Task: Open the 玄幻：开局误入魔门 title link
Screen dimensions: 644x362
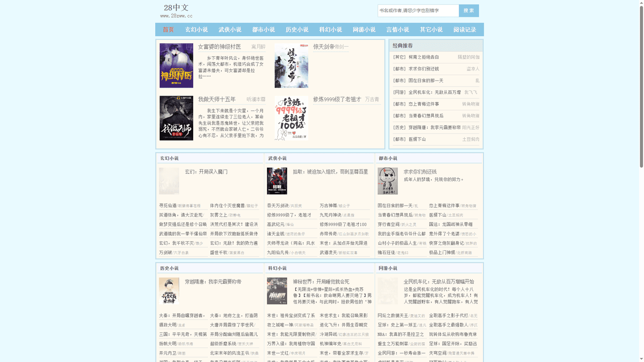Action: (206, 172)
